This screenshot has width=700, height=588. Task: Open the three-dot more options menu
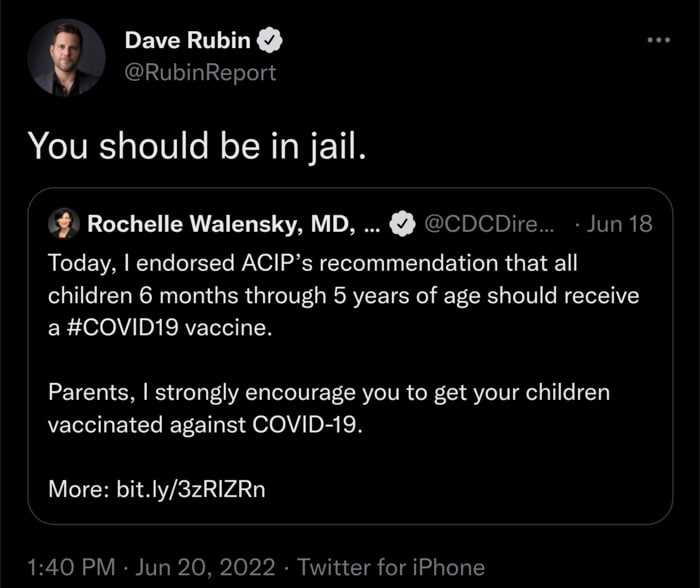coord(657,40)
